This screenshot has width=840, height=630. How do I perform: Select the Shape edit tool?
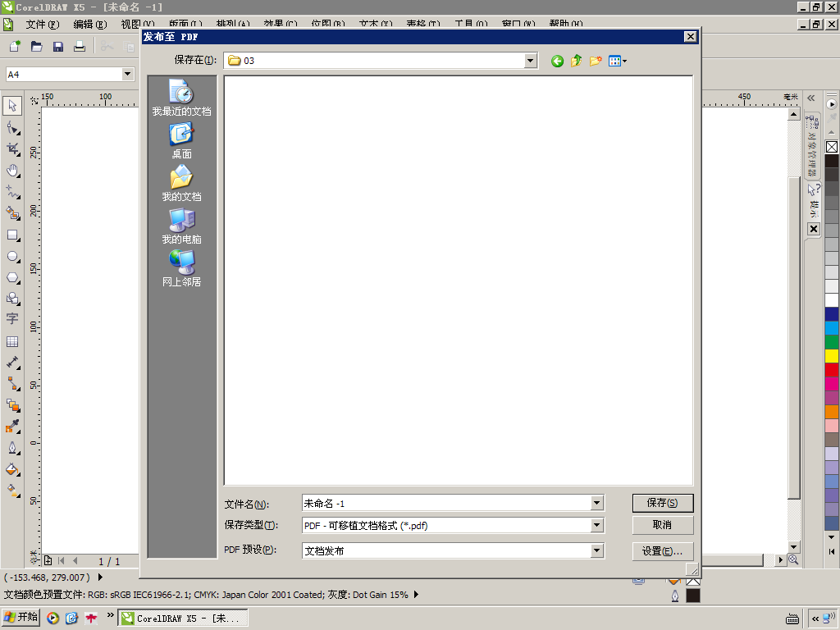13,128
